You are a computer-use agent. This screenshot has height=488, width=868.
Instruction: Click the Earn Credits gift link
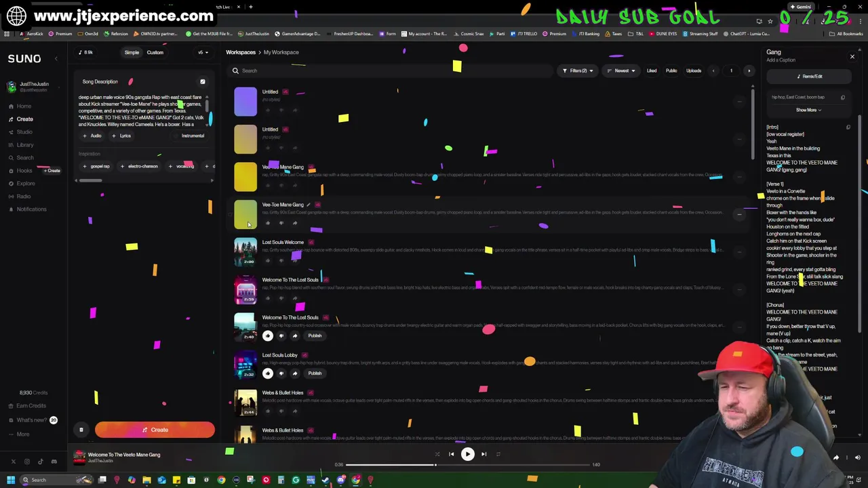click(x=27, y=406)
